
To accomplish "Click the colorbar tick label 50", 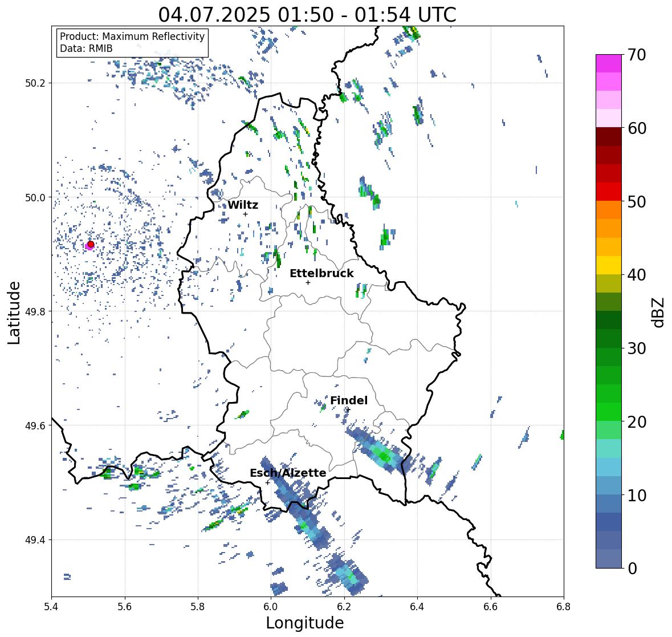I will (x=637, y=202).
